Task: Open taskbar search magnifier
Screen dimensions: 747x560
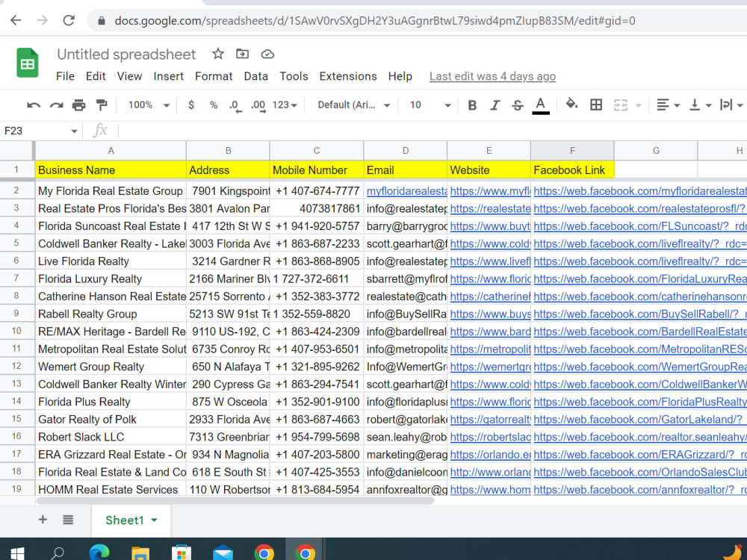Action: [x=58, y=554]
